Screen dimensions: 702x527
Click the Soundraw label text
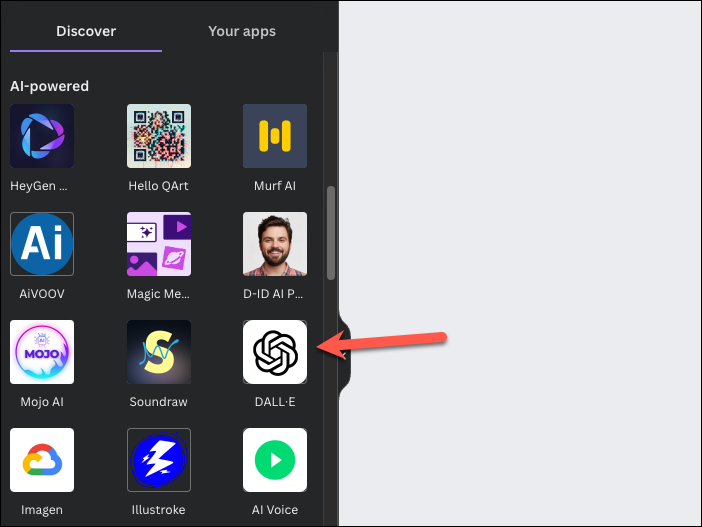pyautogui.click(x=158, y=402)
